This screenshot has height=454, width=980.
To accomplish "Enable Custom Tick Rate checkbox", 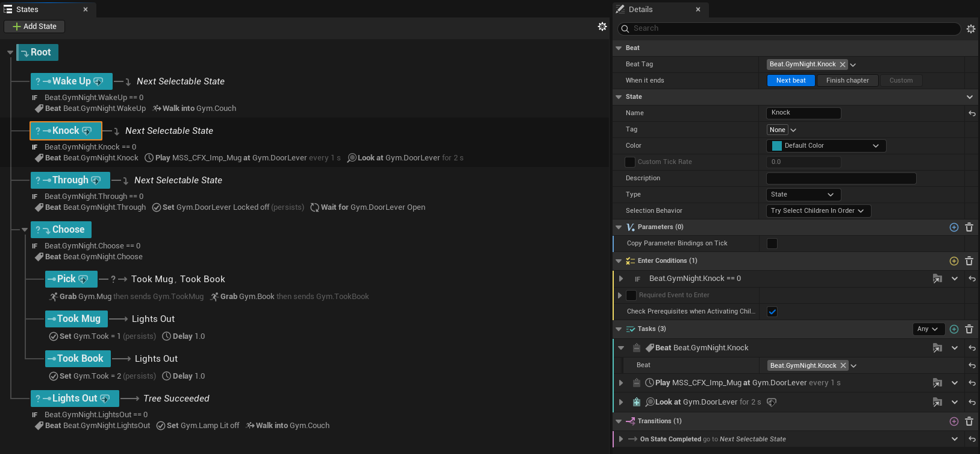I will 630,162.
